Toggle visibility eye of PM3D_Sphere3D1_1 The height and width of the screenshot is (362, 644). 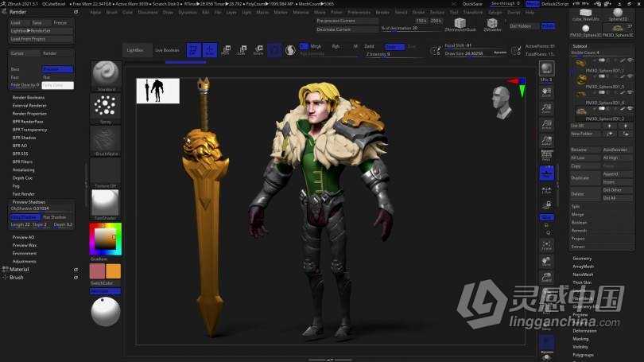click(630, 60)
